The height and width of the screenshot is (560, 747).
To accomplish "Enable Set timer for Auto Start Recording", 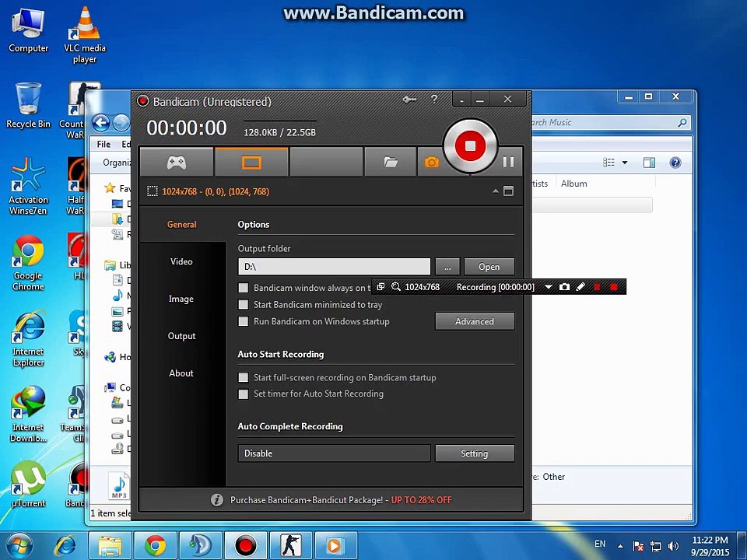I will (x=243, y=394).
